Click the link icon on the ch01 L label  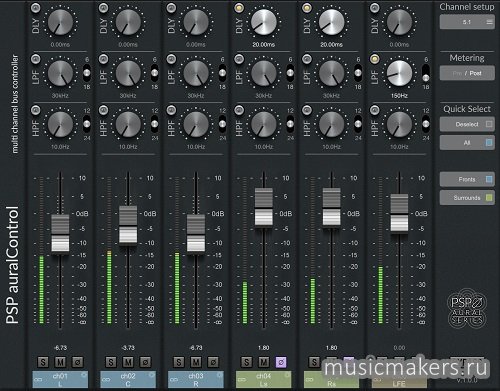[38, 379]
